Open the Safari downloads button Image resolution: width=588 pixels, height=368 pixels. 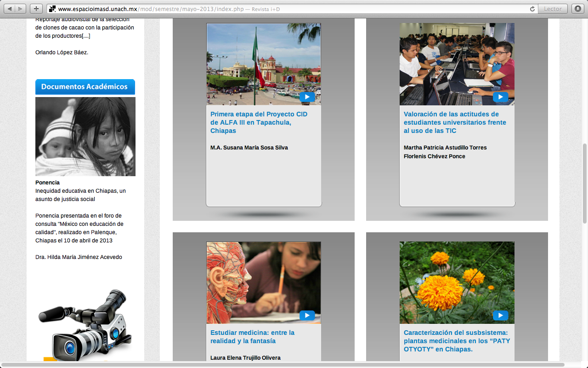577,9
